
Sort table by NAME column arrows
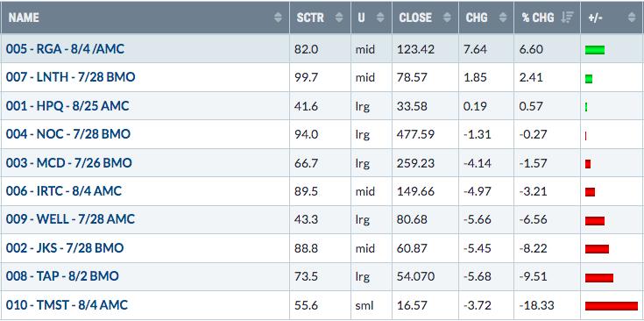pos(278,18)
